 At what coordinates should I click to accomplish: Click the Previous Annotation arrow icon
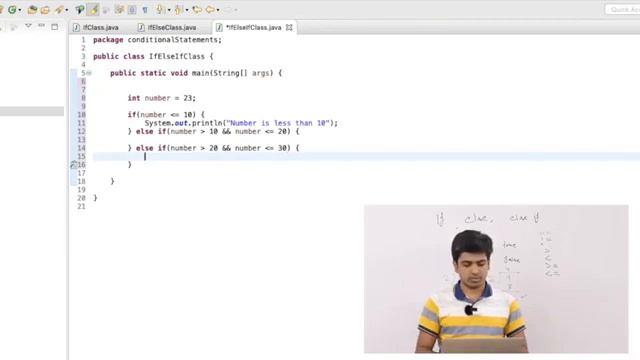tap(179, 9)
